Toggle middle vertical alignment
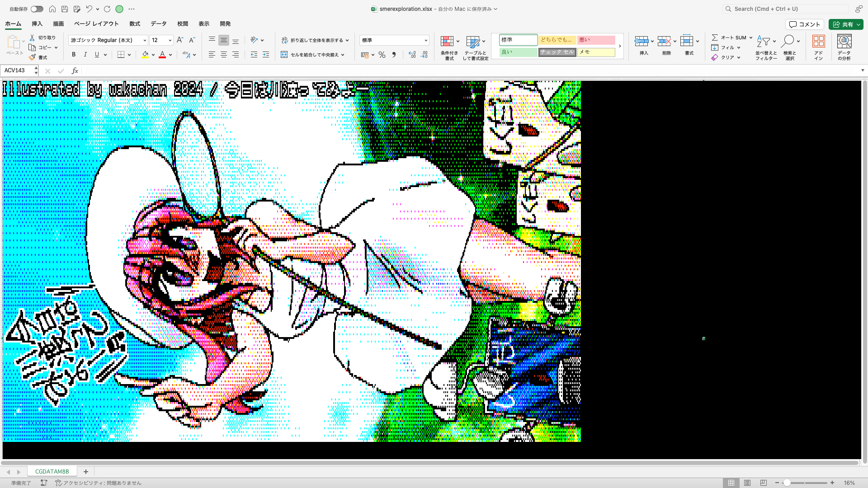The image size is (868, 488). click(224, 40)
